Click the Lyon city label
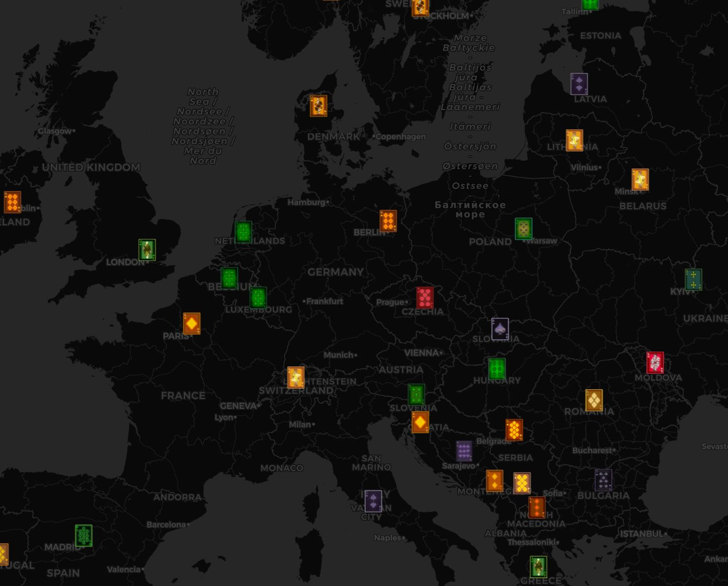Screen dimensions: 728x586 [x=224, y=417]
